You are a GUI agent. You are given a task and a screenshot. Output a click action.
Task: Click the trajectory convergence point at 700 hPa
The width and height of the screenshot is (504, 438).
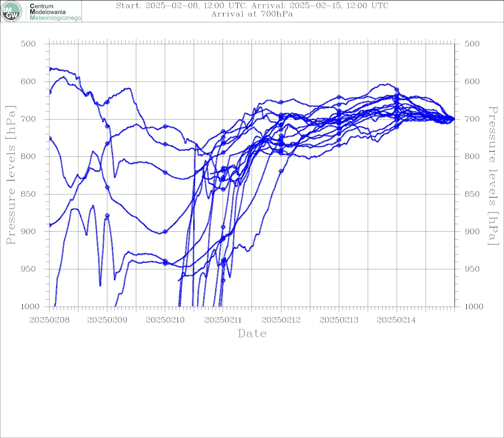(454, 119)
